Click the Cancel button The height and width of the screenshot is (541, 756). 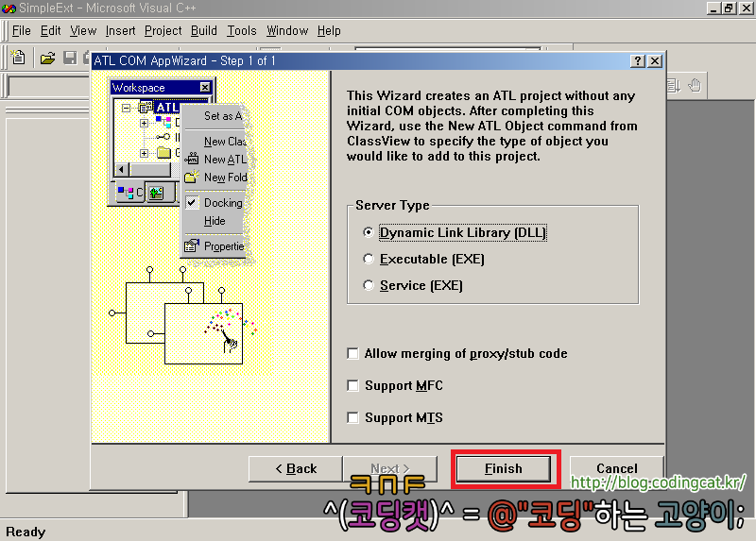click(x=617, y=468)
